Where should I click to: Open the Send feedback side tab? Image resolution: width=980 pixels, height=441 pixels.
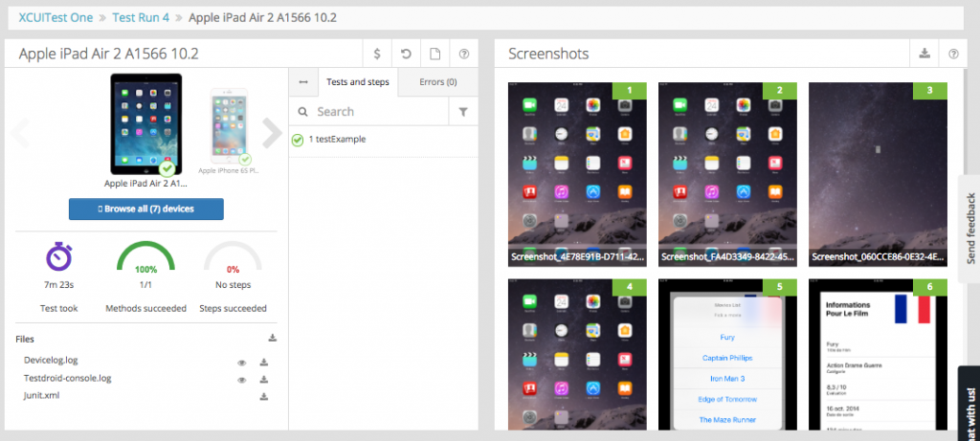coord(969,229)
